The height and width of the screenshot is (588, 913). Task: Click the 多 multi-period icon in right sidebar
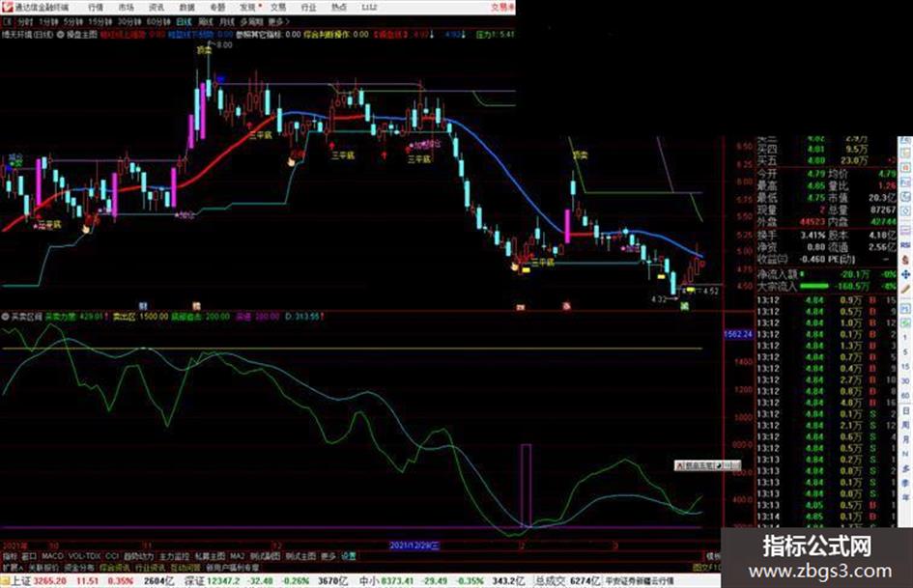905,469
